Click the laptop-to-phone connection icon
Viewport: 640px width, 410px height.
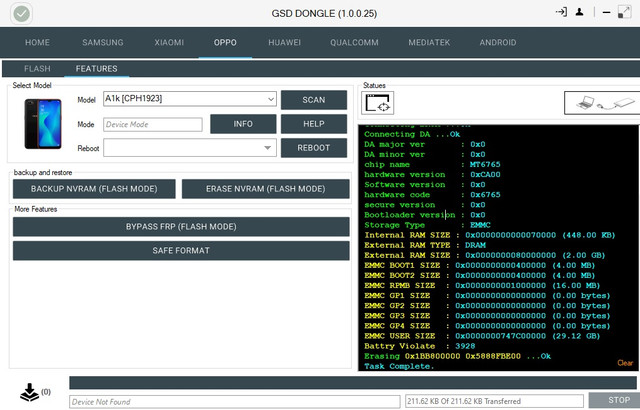tap(601, 102)
